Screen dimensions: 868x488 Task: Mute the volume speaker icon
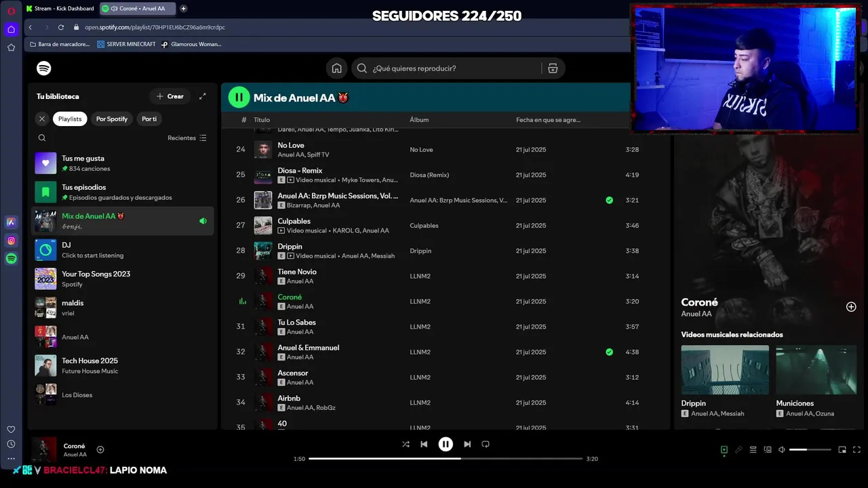tap(782, 449)
